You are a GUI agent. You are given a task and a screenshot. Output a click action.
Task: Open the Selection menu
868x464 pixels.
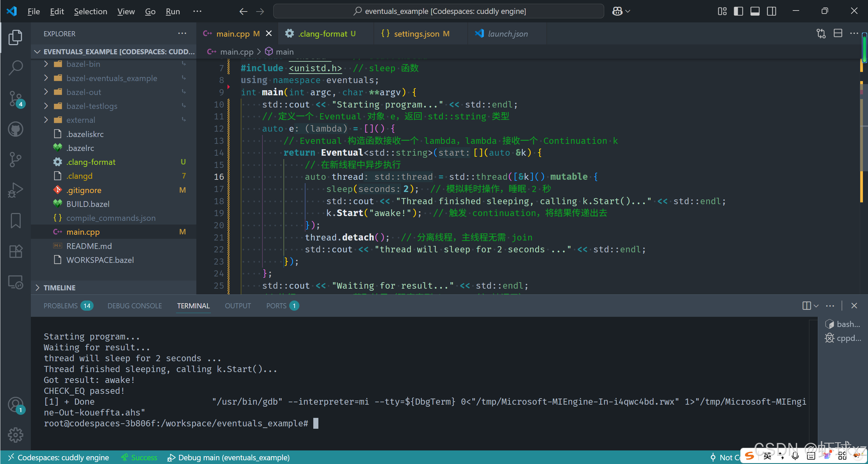pos(91,12)
